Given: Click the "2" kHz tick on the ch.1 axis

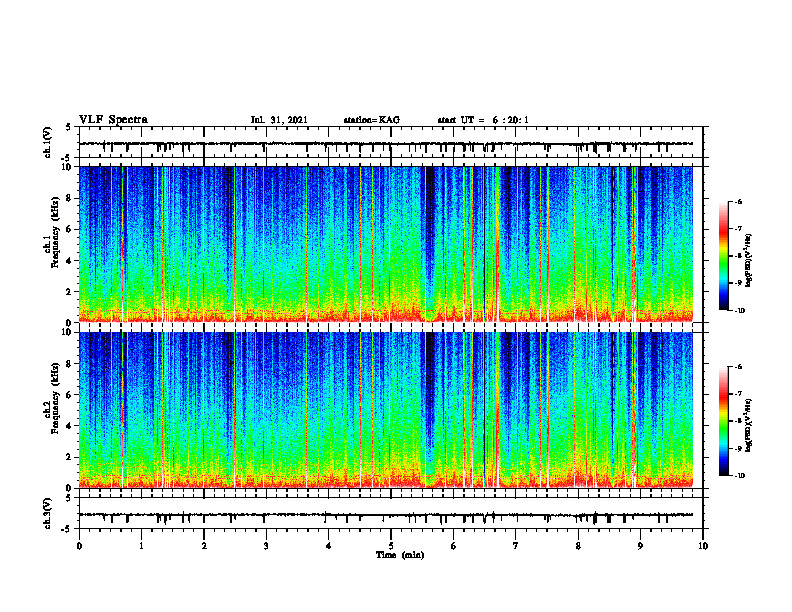Looking at the screenshot, I should (x=70, y=292).
